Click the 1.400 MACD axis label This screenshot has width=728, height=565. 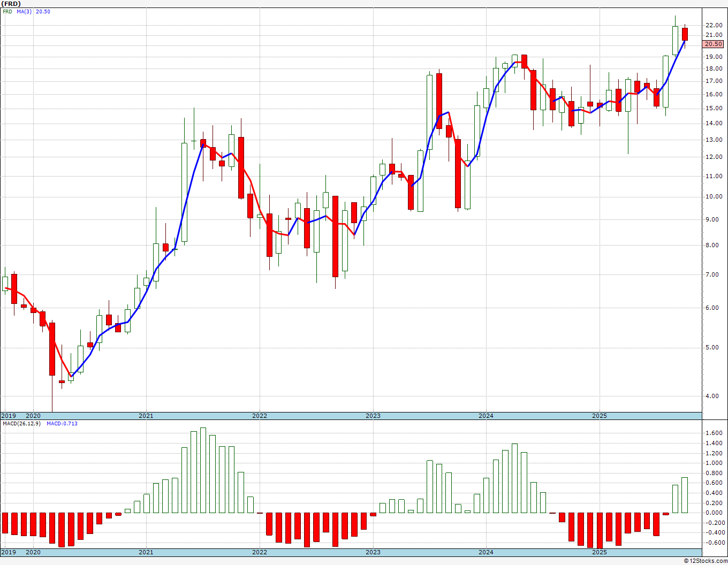point(714,444)
